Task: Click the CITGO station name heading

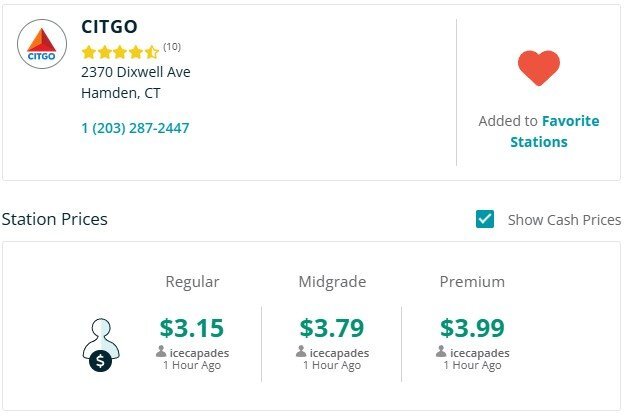Action: click(x=110, y=26)
